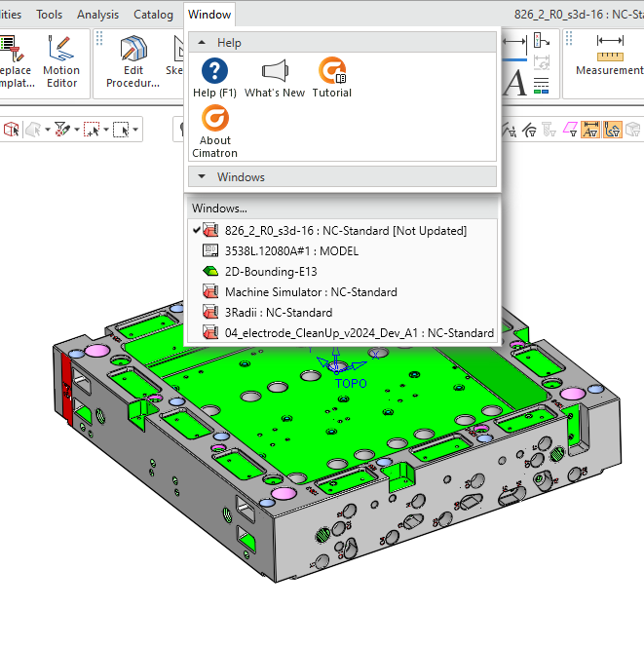Image resolution: width=644 pixels, height=645 pixels.
Task: Open the Motion Editor tool
Action: pos(61,61)
